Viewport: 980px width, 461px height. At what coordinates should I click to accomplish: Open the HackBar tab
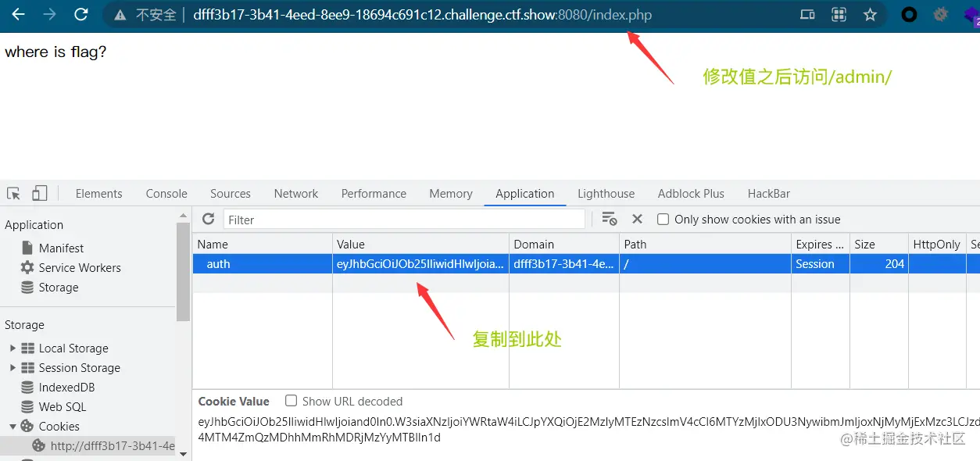pos(769,194)
